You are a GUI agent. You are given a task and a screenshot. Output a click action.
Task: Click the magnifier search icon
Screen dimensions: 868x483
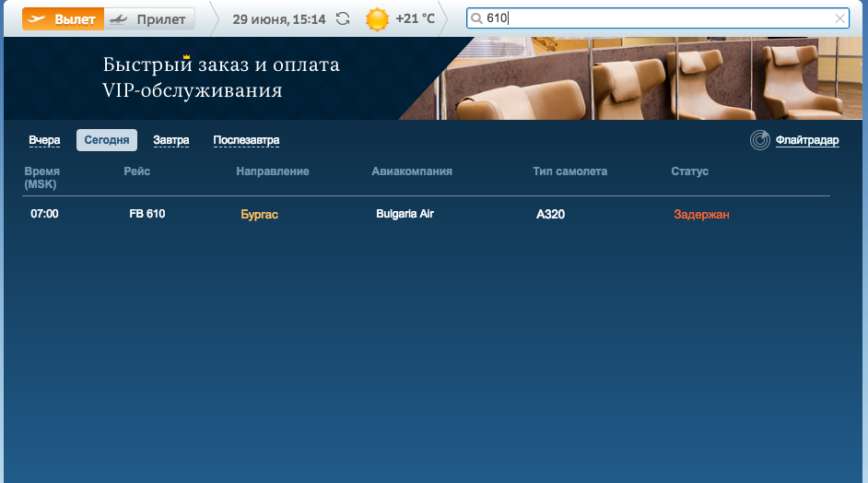coord(476,18)
